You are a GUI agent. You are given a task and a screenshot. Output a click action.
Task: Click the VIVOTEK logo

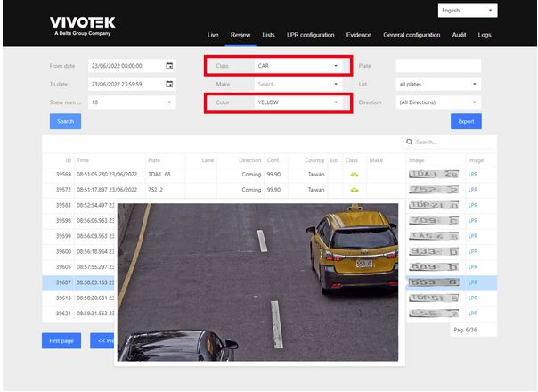83,25
